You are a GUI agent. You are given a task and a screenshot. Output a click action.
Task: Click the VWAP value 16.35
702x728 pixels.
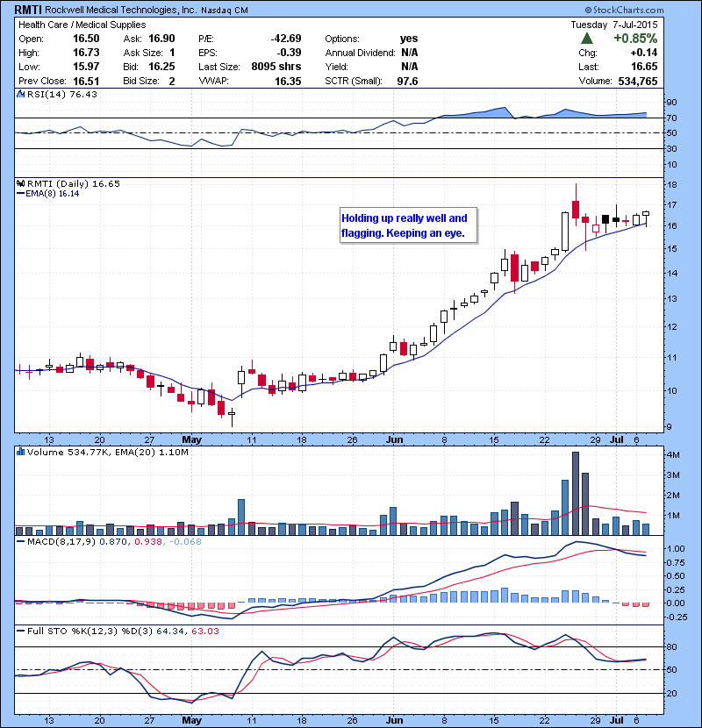click(288, 82)
